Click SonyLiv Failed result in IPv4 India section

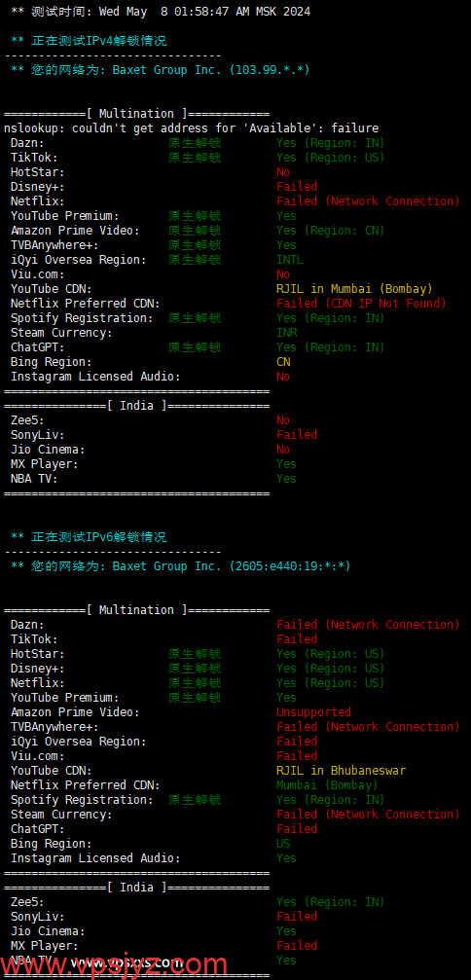(297, 434)
